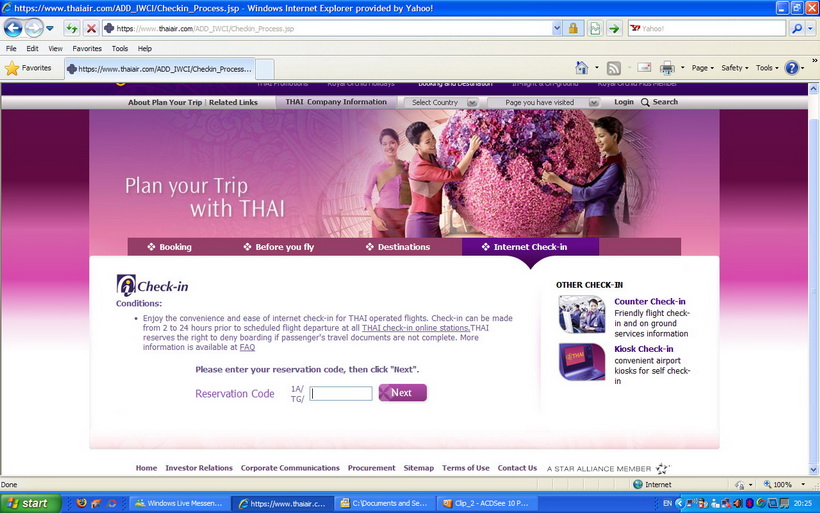Expand the Safety menu in command bar
Image resolution: width=820 pixels, height=513 pixels.
735,68
